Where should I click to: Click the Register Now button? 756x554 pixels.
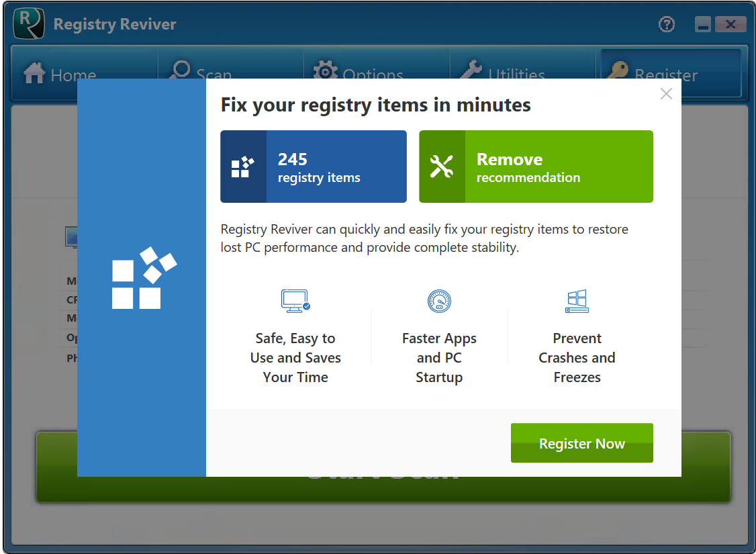[x=581, y=443]
